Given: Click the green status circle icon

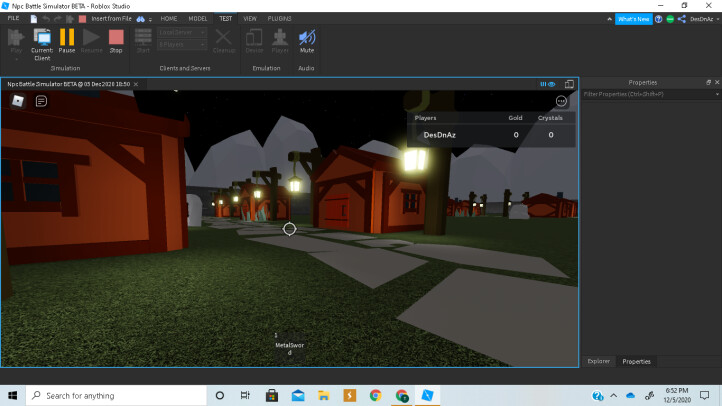Looking at the screenshot, I should [x=670, y=19].
